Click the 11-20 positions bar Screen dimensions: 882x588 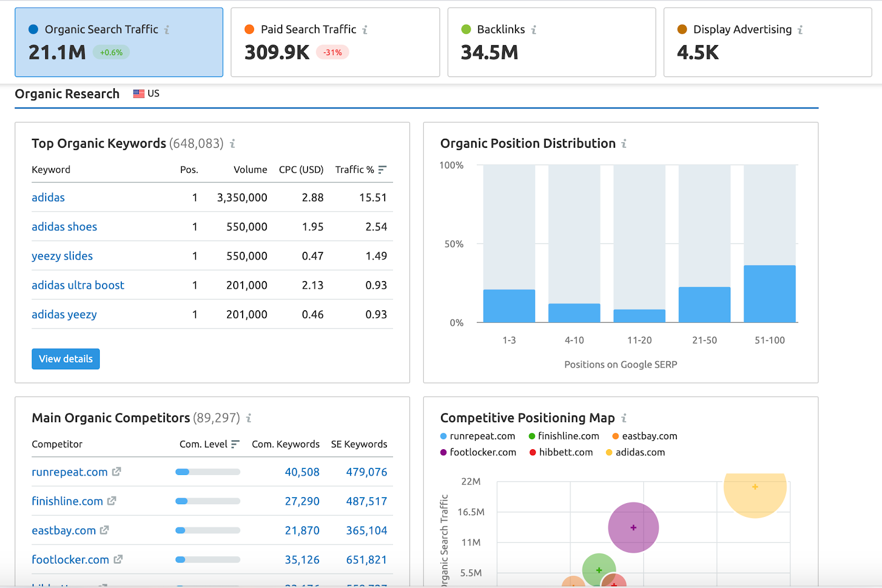(x=639, y=316)
